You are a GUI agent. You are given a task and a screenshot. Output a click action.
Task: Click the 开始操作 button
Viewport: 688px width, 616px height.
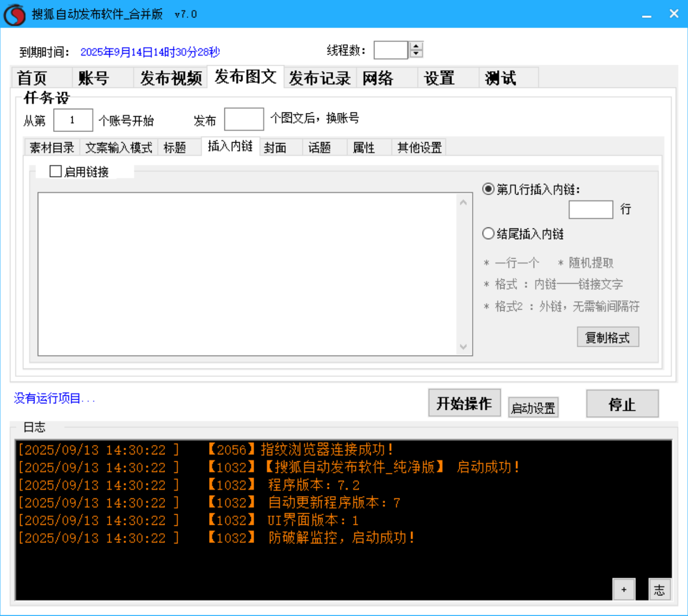pyautogui.click(x=464, y=404)
